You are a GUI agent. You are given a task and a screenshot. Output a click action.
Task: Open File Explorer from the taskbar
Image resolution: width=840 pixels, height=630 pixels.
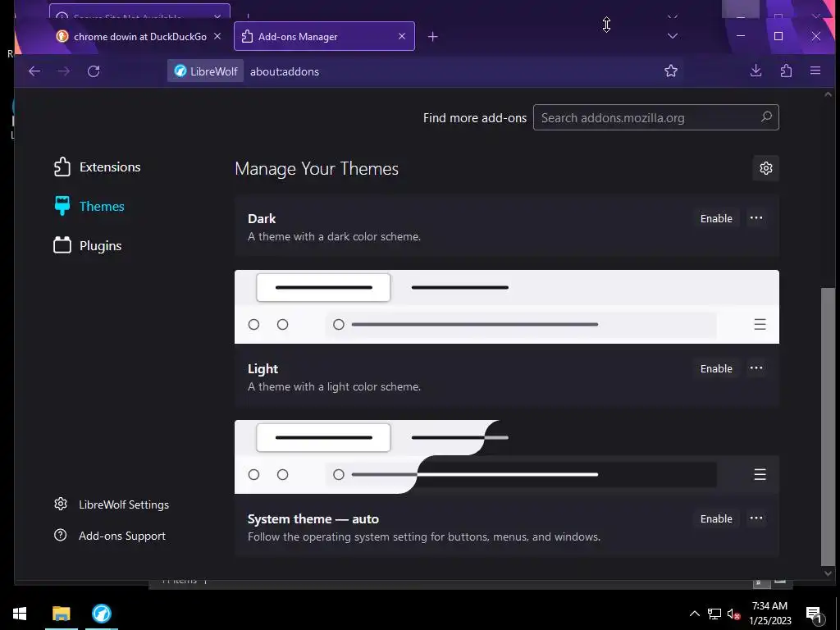(x=61, y=614)
